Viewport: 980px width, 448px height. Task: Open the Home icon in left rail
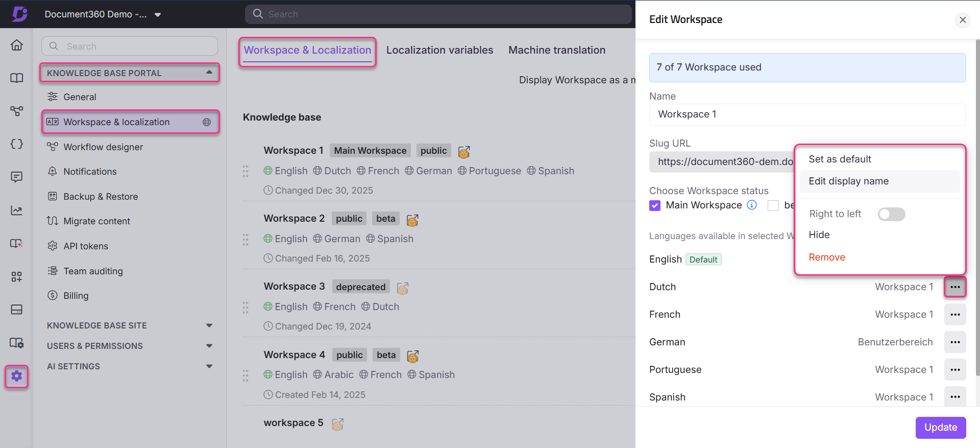17,45
